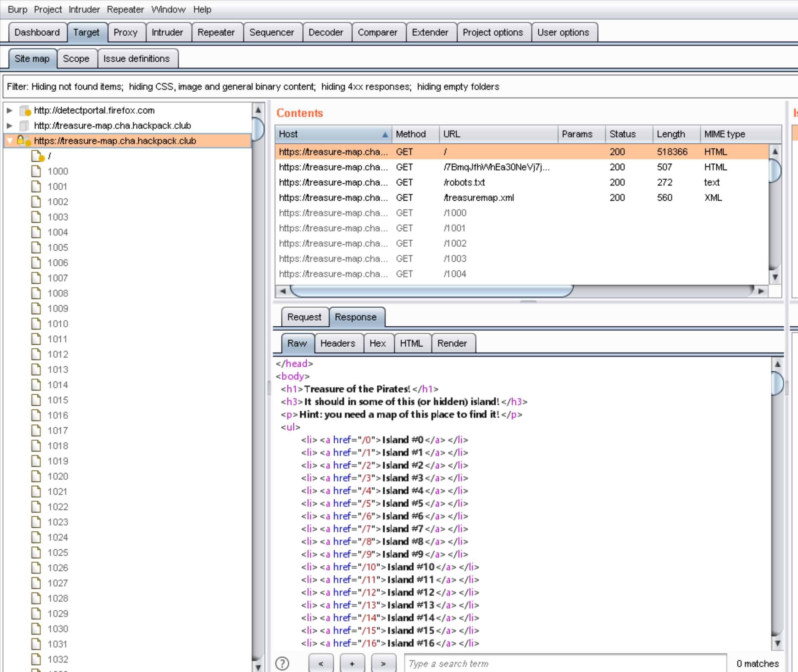Expand the detectportal.firefox.com tree node

(10, 110)
